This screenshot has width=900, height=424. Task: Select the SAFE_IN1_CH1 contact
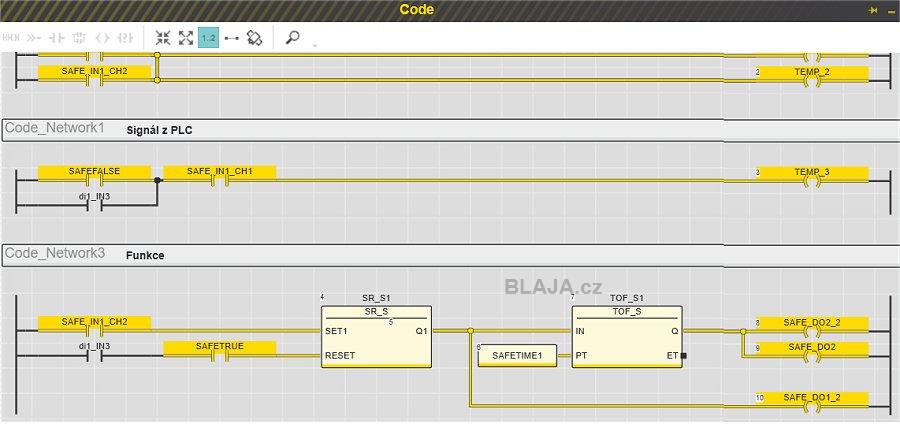coord(220,176)
